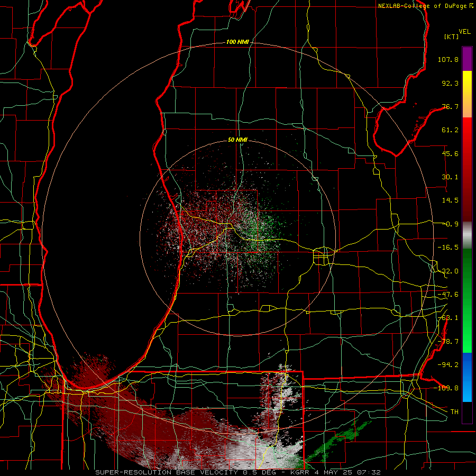Click the gray near-zero segment of color bar
476x476 pixels.
point(467,235)
